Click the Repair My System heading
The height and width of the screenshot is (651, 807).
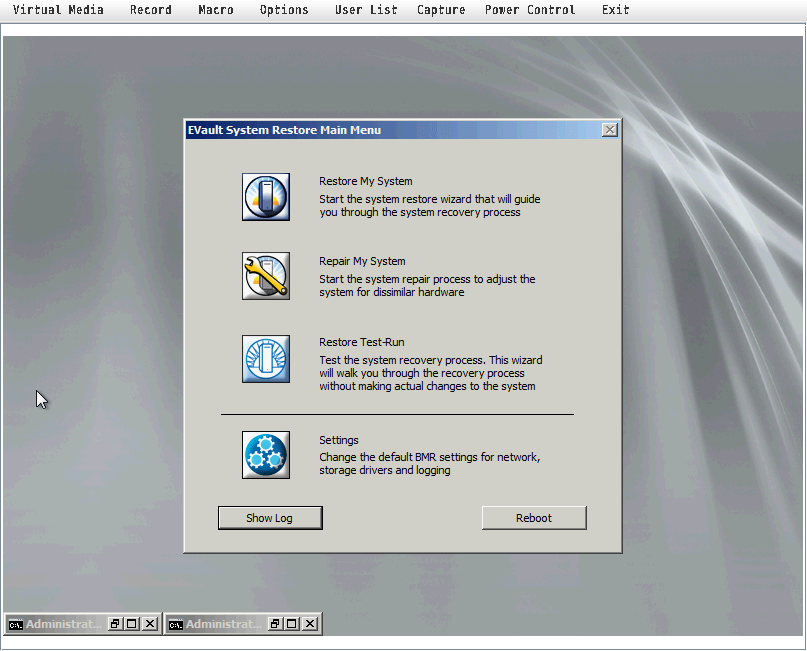362,261
